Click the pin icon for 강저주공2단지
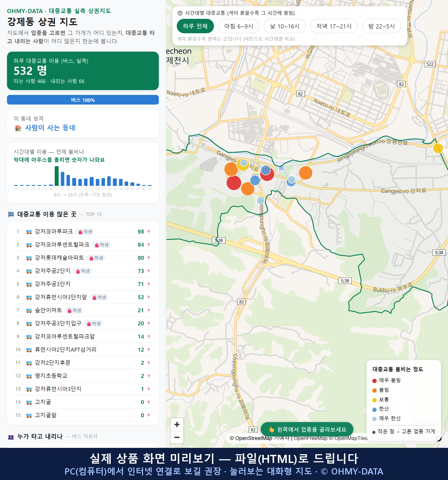Screen dimensions: 448x480 coord(149,271)
